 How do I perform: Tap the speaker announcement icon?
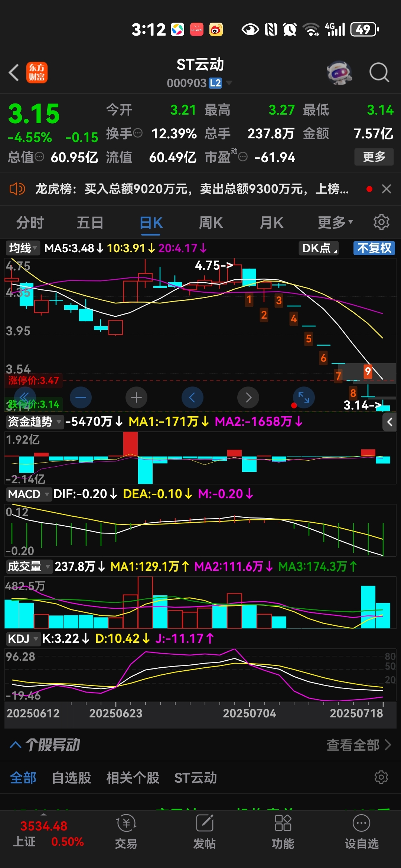tap(17, 189)
